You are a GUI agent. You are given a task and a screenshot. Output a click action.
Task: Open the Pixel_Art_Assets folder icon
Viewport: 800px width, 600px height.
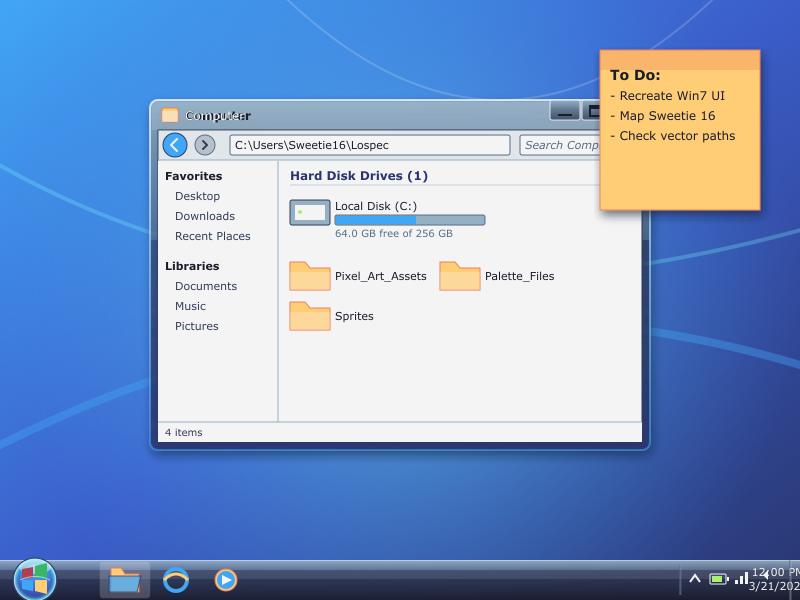coord(310,276)
